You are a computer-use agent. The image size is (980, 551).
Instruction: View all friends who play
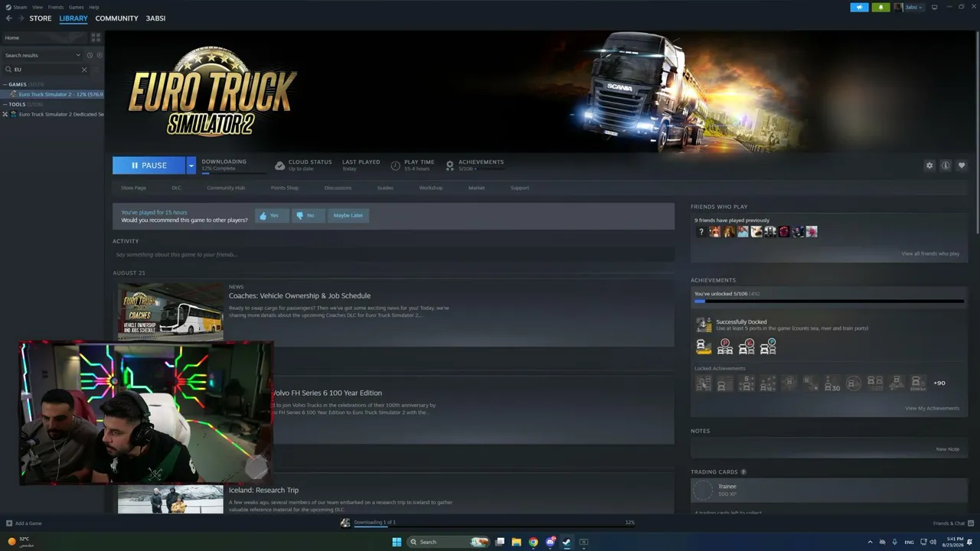click(930, 253)
